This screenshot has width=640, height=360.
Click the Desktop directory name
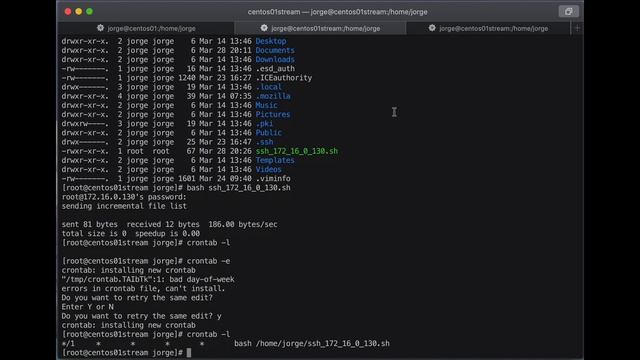point(271,41)
